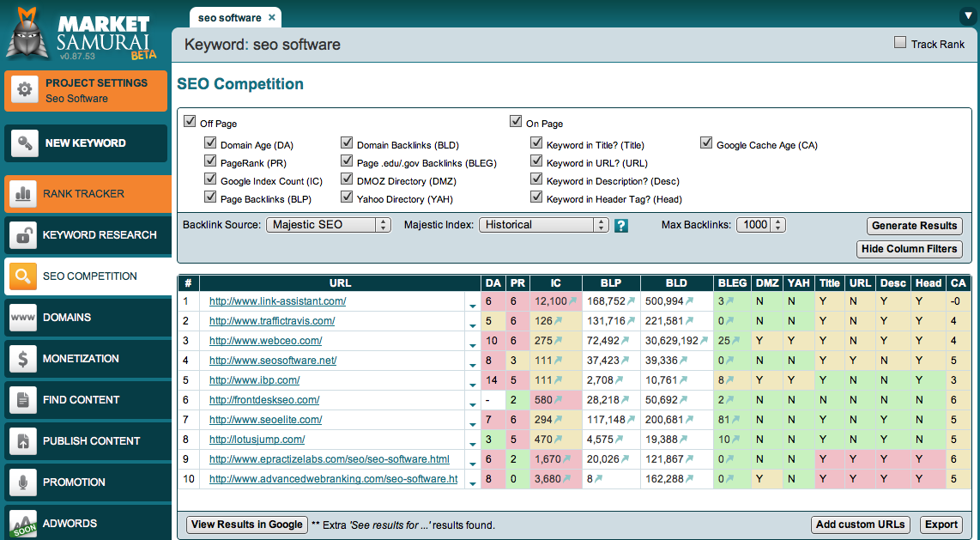Switch to the seo software tab

[x=230, y=17]
